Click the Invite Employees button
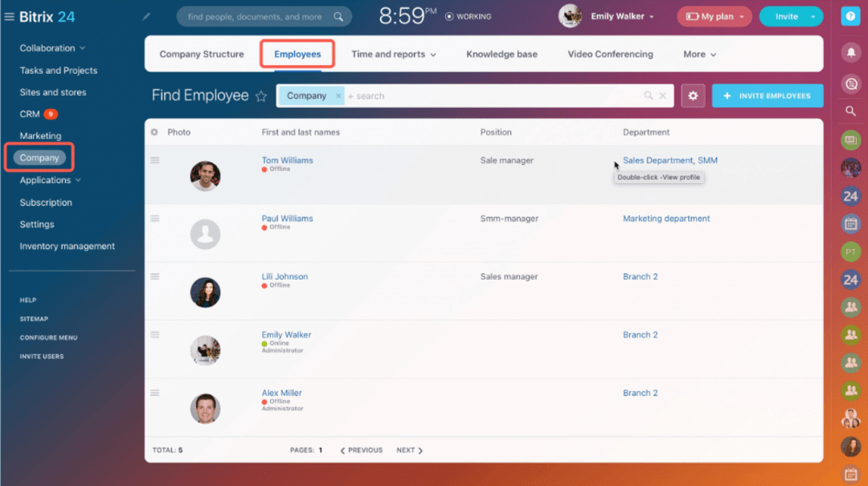Image resolution: width=868 pixels, height=486 pixels. pos(768,96)
